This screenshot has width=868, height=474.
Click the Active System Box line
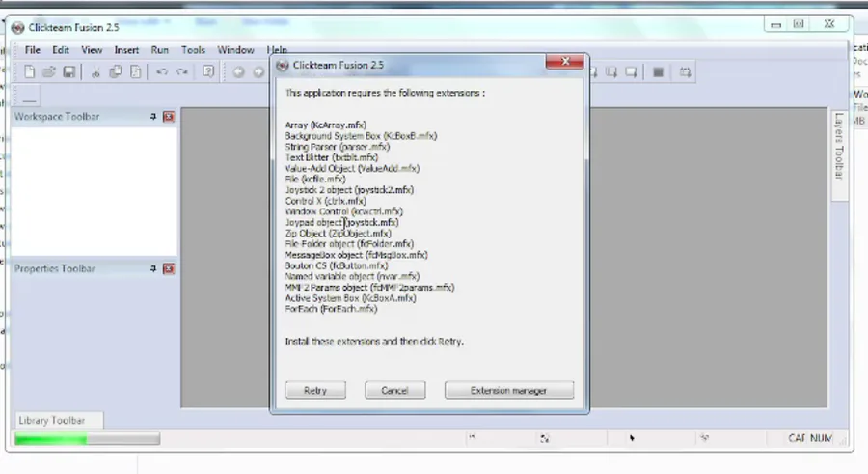pos(350,298)
